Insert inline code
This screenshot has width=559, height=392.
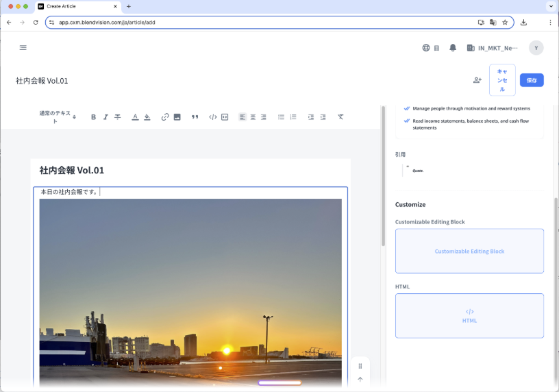point(213,117)
